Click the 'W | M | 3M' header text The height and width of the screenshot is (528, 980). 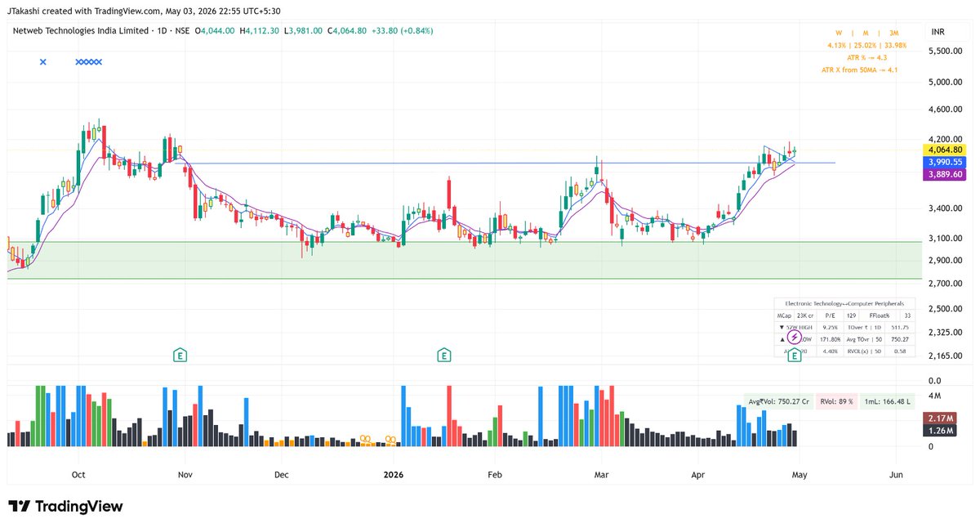(x=866, y=34)
